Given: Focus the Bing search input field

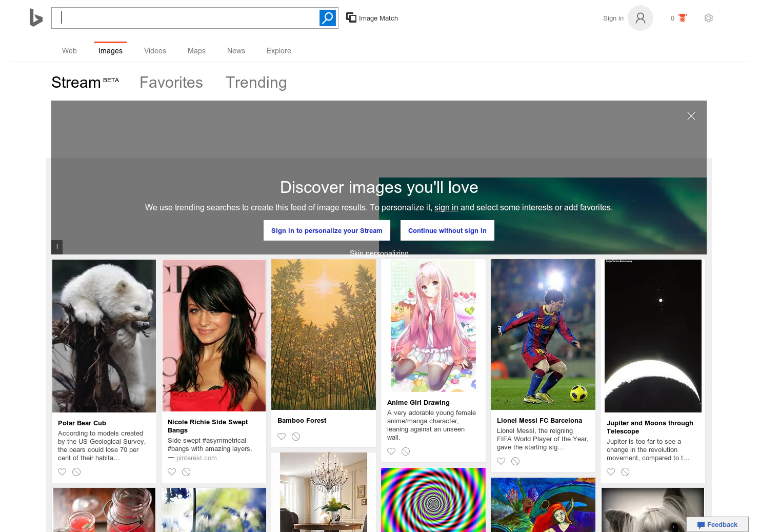Looking at the screenshot, I should 185,18.
